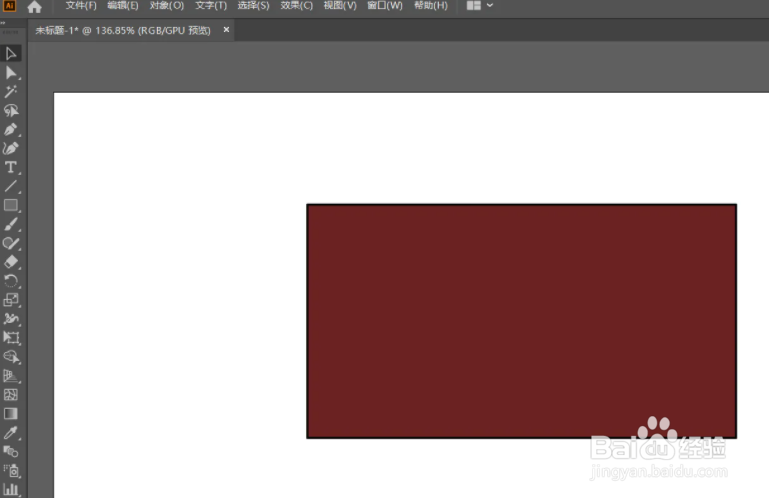Select the Width warp tool
This screenshot has height=498, width=769.
pos(11,319)
